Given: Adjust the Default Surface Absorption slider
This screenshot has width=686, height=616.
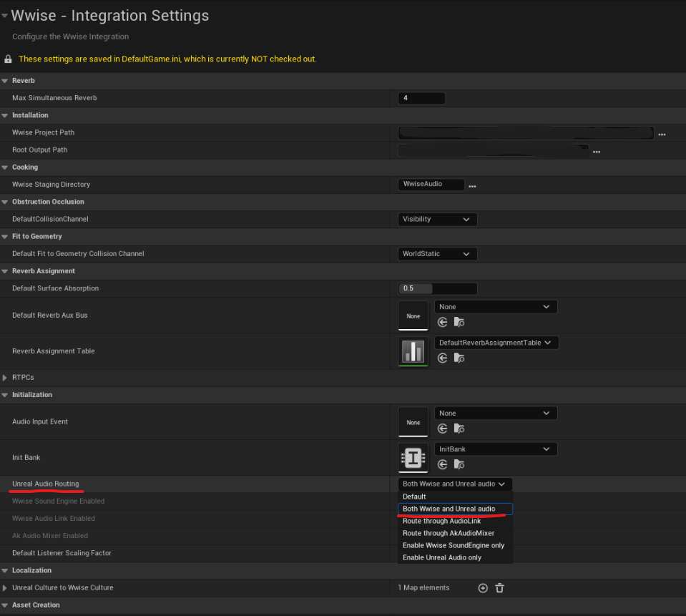Looking at the screenshot, I should point(437,288).
